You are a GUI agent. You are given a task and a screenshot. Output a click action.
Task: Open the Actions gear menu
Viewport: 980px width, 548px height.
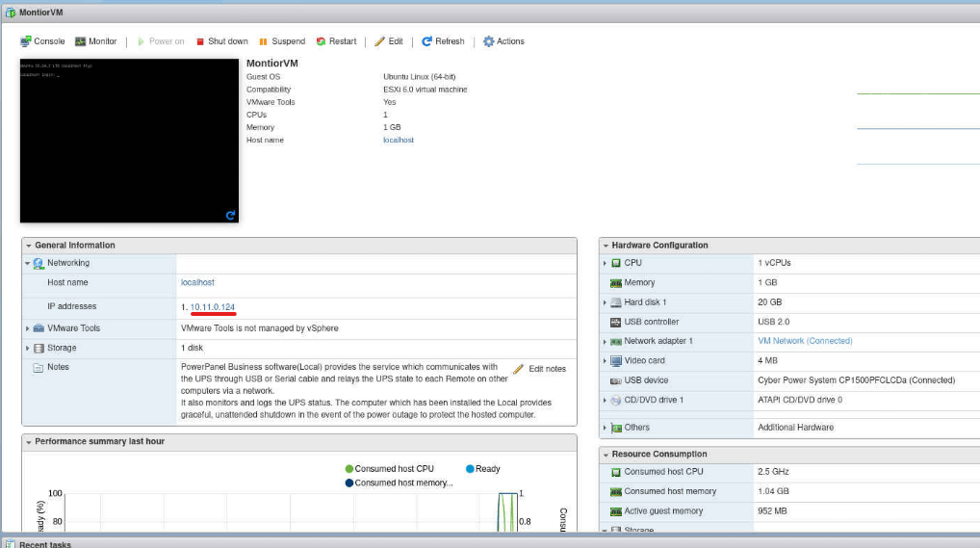tap(503, 41)
